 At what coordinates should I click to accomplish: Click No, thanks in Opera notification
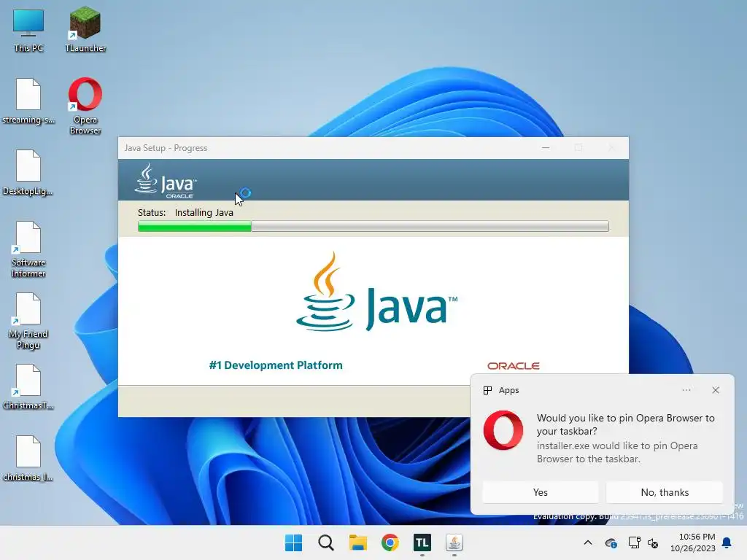[665, 492]
